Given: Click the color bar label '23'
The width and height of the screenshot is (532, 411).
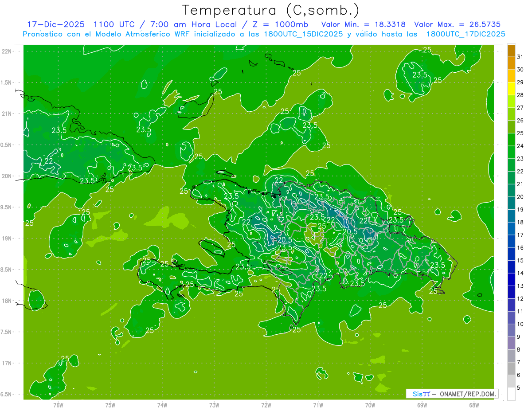Looking at the screenshot, I should pos(520,159).
